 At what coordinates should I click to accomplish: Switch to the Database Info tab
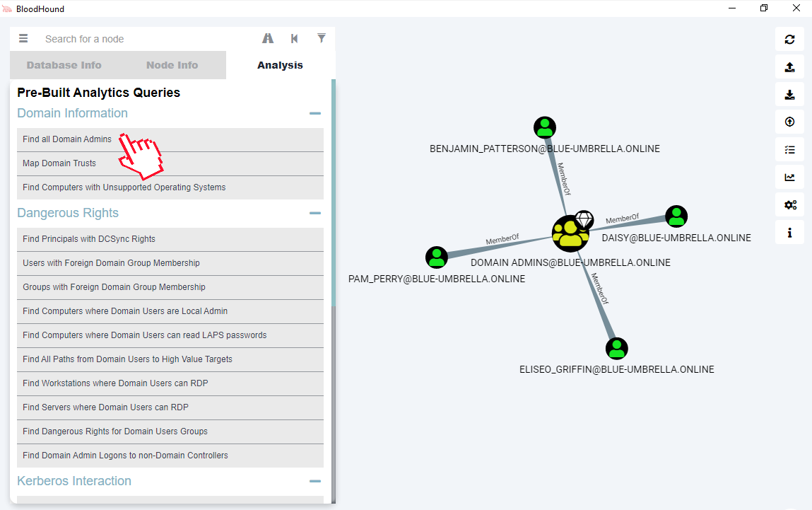click(64, 65)
